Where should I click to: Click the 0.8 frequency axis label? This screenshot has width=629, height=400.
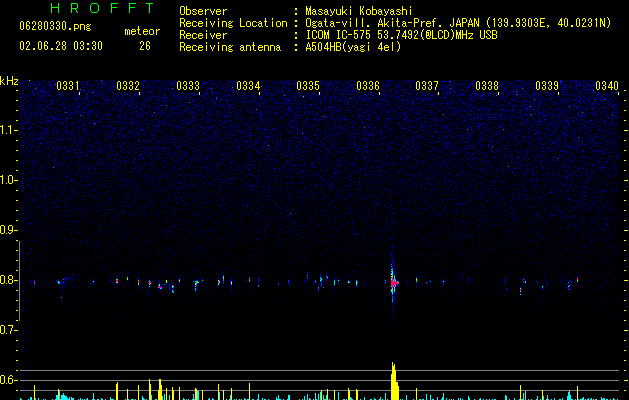point(8,280)
